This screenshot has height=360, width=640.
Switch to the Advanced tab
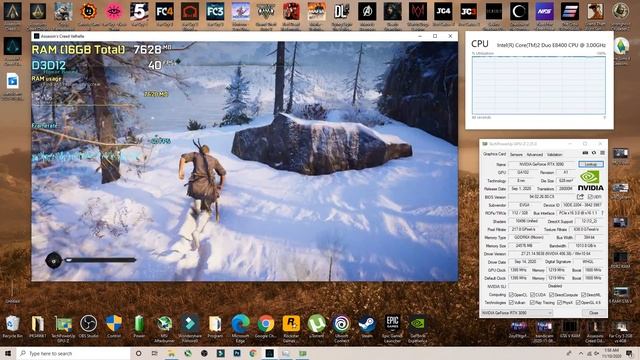535,155
